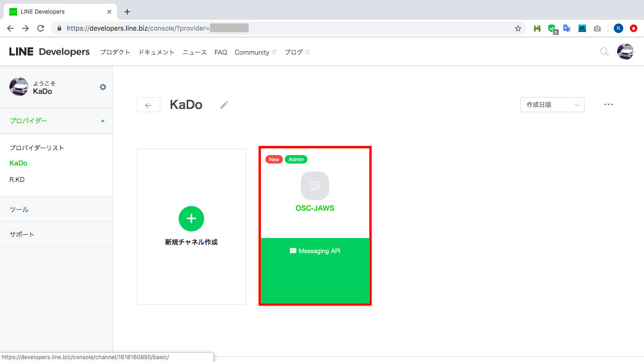Image resolution: width=644 pixels, height=362 pixels.
Task: Open the OSC-JAWS channel name link
Action: pyautogui.click(x=315, y=208)
